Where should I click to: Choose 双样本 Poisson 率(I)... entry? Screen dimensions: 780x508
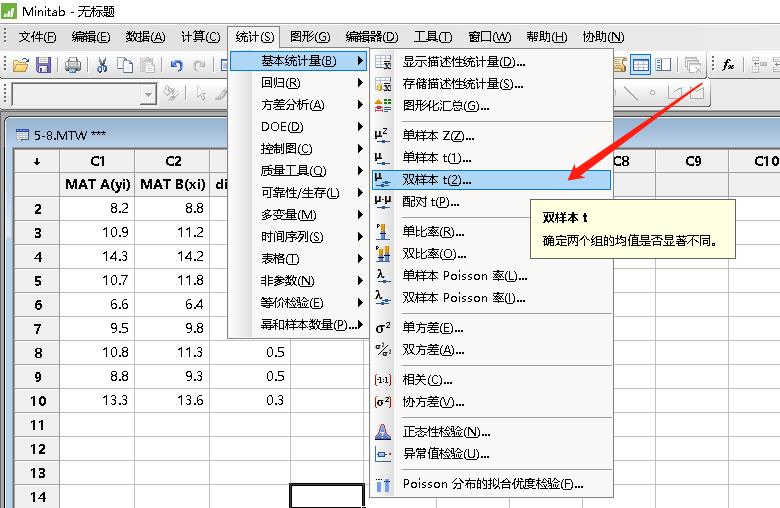click(x=491, y=298)
